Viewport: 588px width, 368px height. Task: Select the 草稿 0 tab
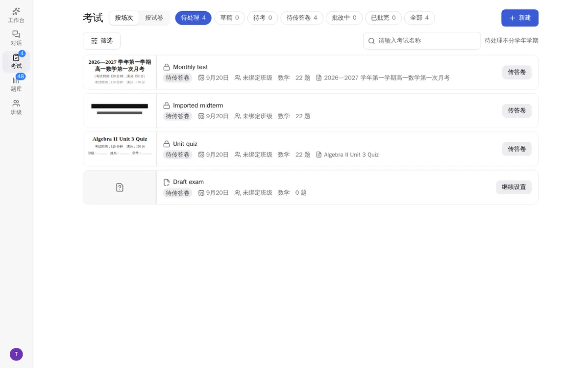pos(229,18)
